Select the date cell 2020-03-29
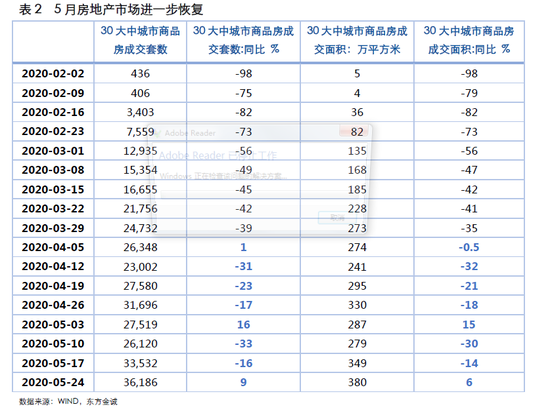Screen dimensions: 550x415 tap(53, 228)
